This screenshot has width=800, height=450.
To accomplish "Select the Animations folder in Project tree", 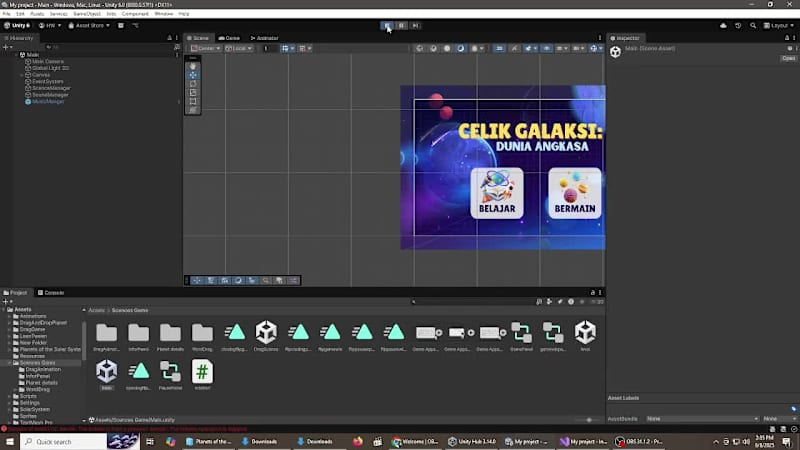I will (33, 316).
